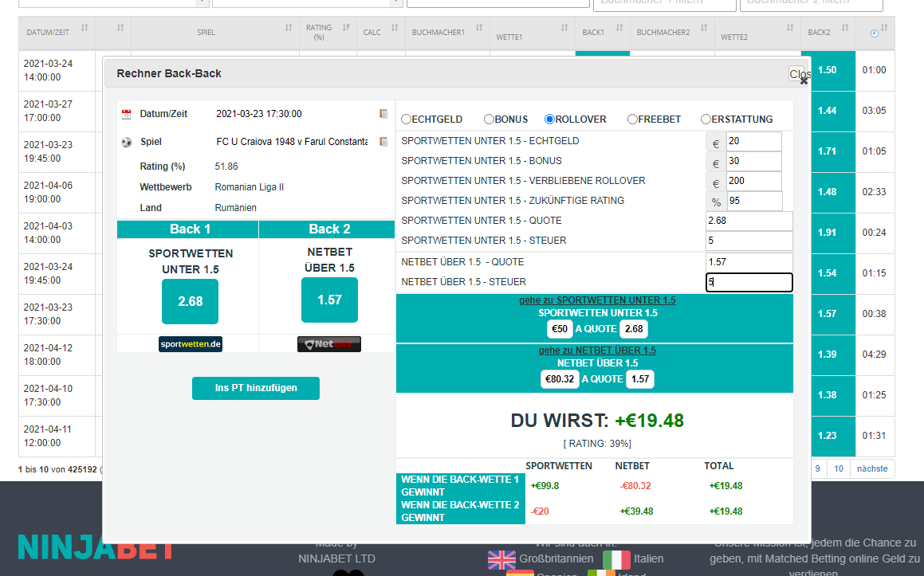Sort by WETTE2 column arrows
The width and height of the screenshot is (924, 576).
pos(790,28)
